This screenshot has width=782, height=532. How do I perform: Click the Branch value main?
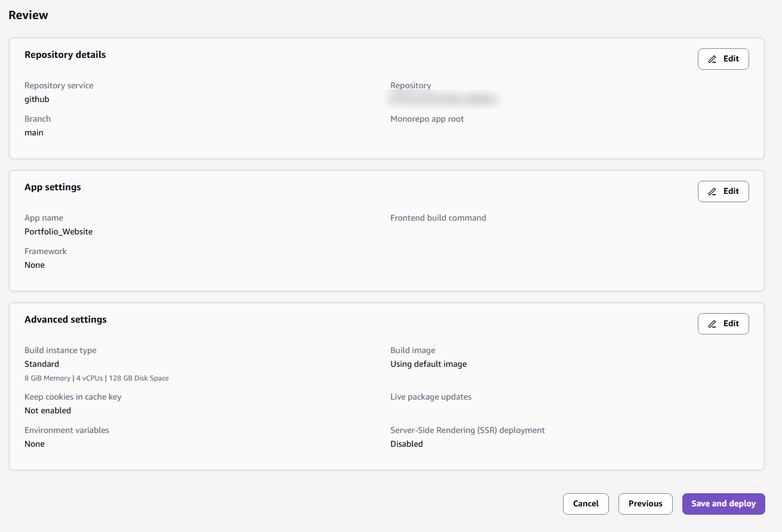click(x=33, y=132)
